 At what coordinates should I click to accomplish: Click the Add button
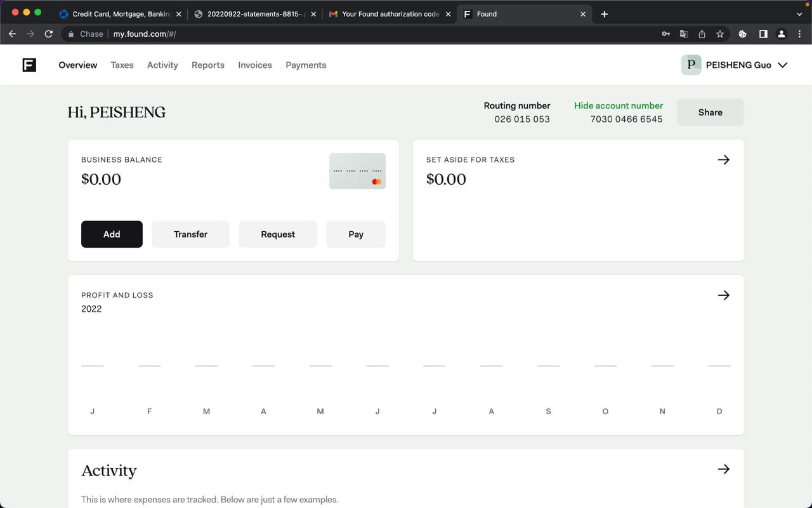(x=112, y=234)
